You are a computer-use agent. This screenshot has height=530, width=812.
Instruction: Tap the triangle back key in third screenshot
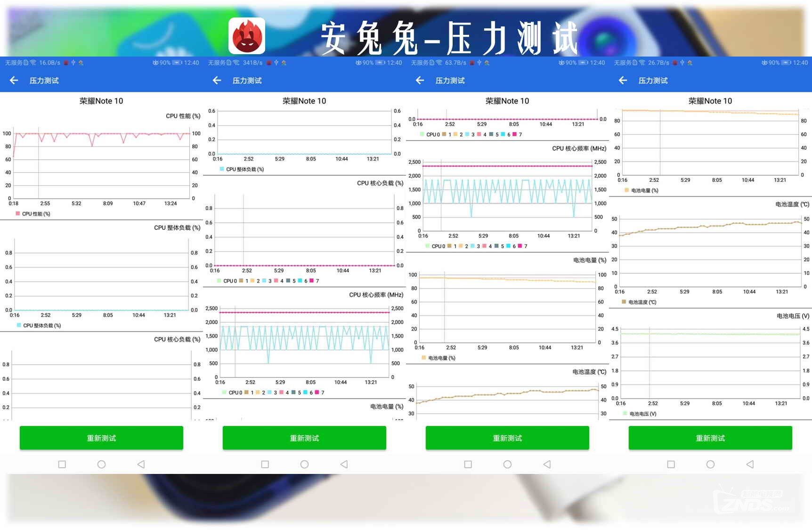547,464
